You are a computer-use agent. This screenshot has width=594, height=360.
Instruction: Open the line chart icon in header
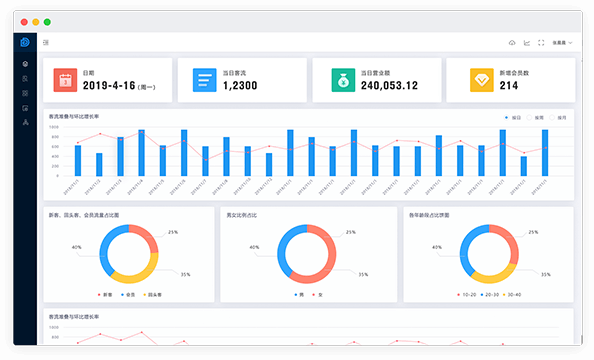coord(527,43)
